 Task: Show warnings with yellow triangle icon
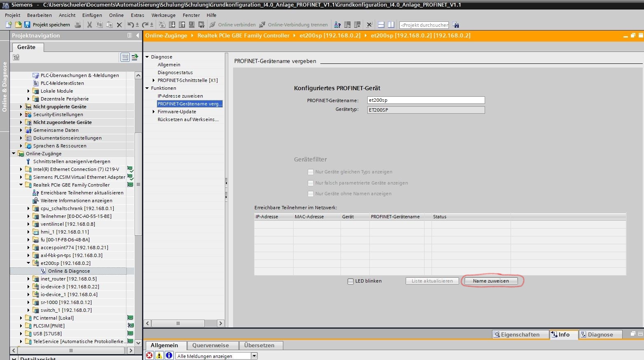click(159, 355)
